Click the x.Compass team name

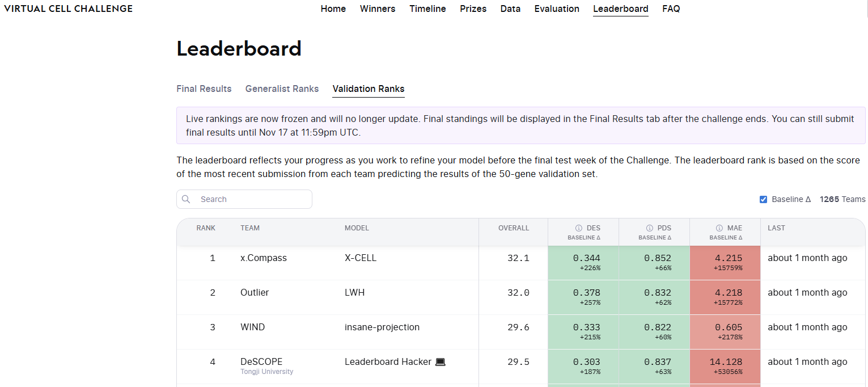click(x=264, y=258)
